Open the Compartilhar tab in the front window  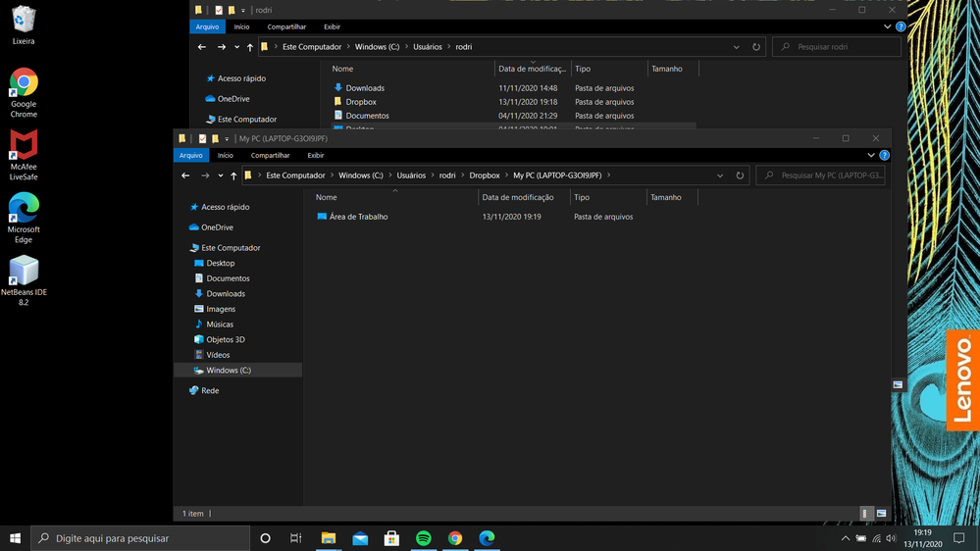coord(270,155)
